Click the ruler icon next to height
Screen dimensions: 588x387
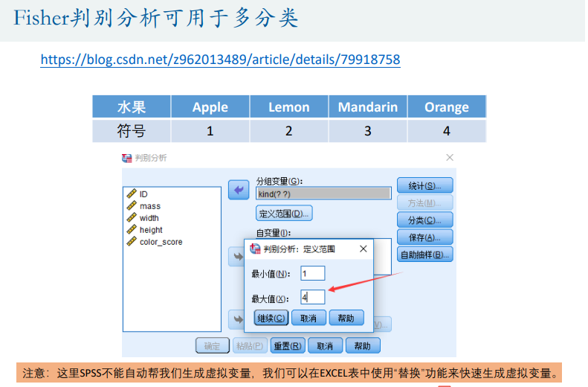pos(132,230)
